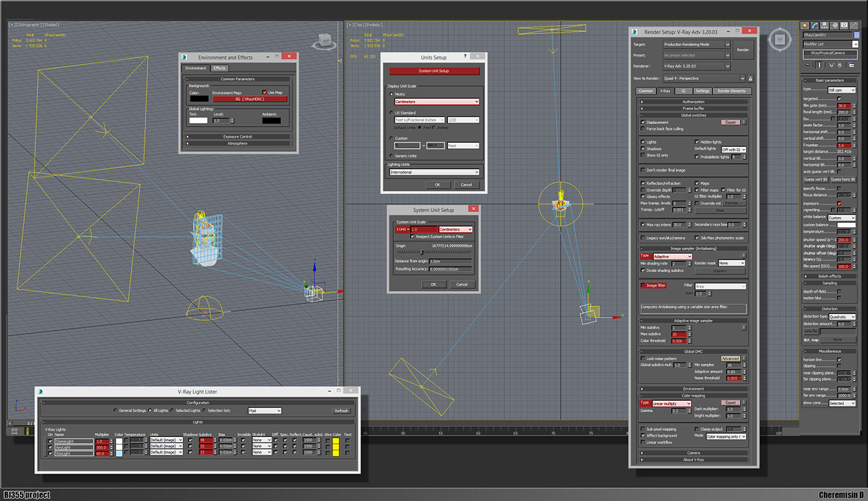This screenshot has height=501, width=868.
Task: Open the View to Render dropdown
Action: (x=704, y=78)
